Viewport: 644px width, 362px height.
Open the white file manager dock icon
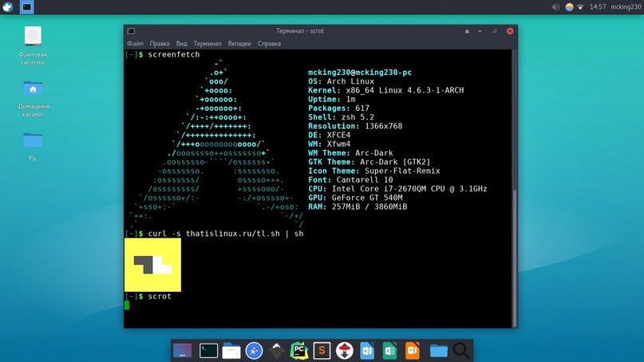tap(231, 351)
